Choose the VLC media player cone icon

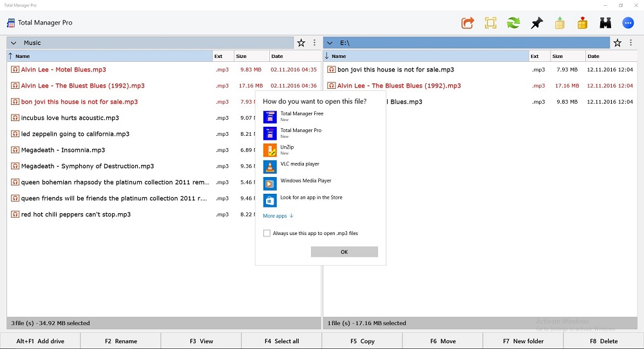coord(270,167)
